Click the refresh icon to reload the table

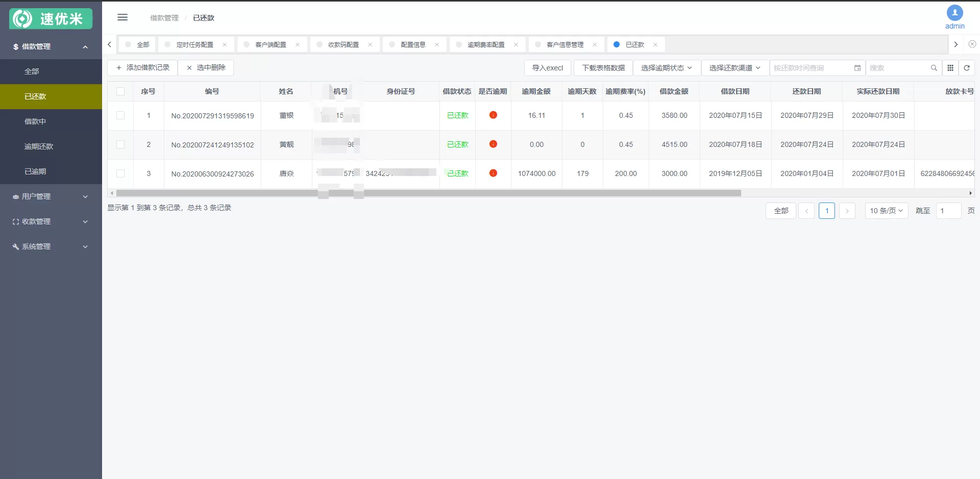(x=967, y=67)
